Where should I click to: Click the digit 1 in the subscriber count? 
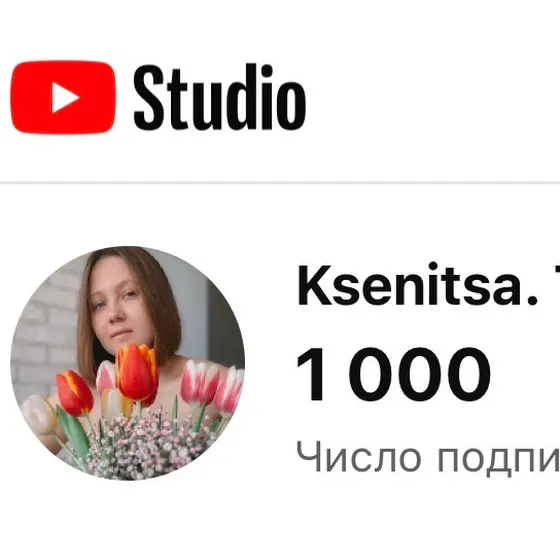point(311,374)
